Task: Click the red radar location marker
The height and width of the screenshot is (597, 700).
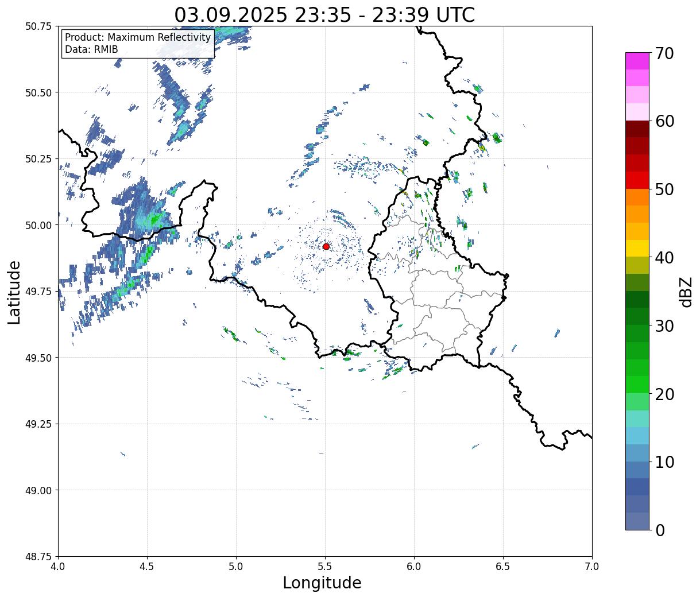Action: click(x=326, y=246)
